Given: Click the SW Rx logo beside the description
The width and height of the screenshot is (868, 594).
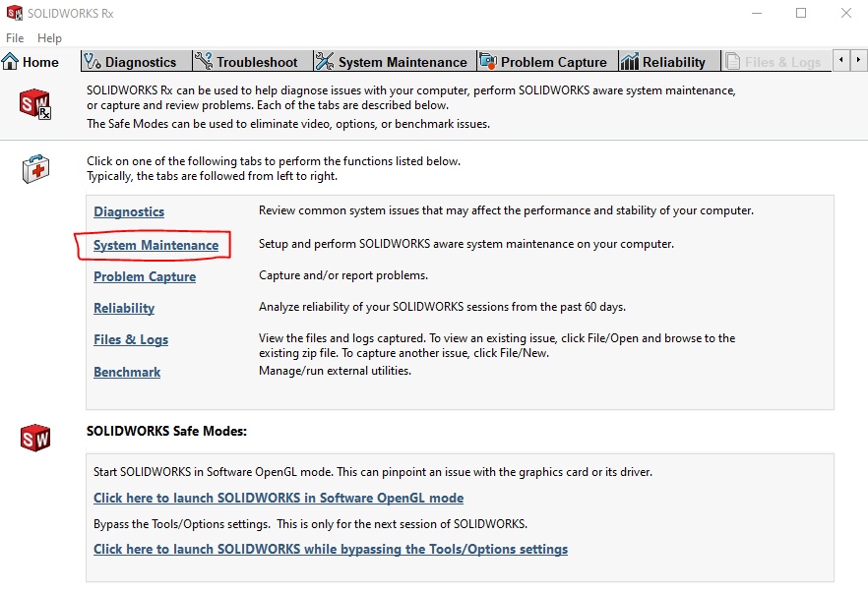Looking at the screenshot, I should tap(34, 104).
